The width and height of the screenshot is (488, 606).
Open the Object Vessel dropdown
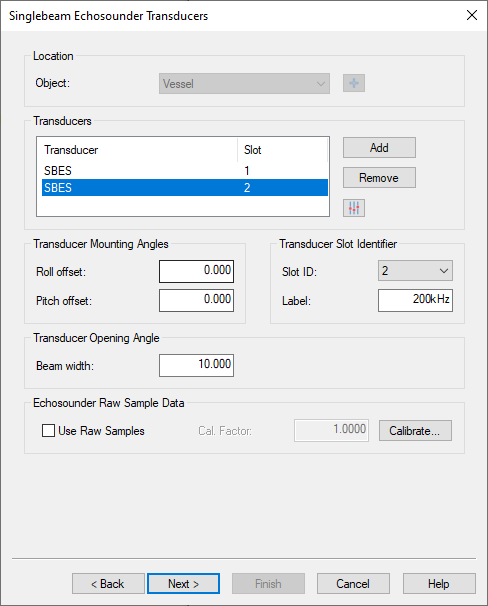(244, 83)
